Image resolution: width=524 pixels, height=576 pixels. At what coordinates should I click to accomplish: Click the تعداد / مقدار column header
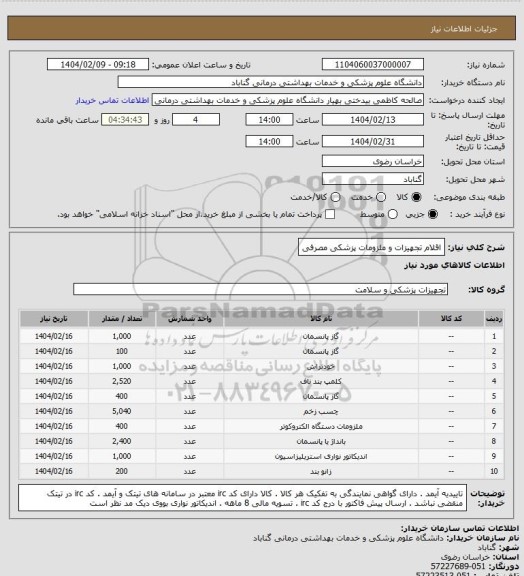pyautogui.click(x=122, y=318)
